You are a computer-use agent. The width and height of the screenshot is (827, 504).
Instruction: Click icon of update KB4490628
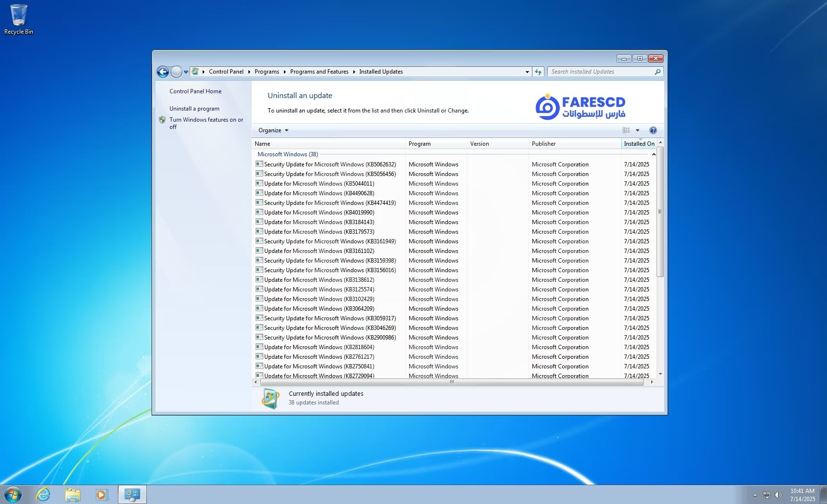tap(259, 193)
